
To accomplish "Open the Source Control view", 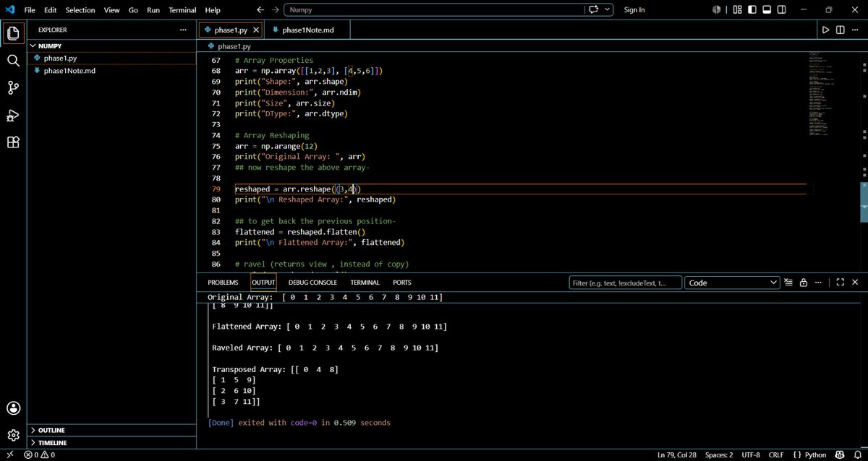I will coord(13,88).
